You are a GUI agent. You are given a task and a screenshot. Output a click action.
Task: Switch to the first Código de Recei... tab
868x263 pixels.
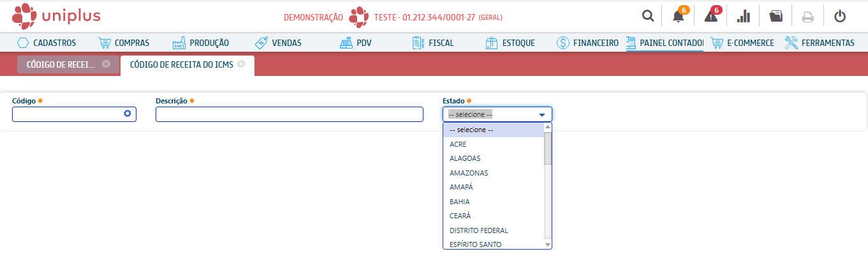coord(61,64)
